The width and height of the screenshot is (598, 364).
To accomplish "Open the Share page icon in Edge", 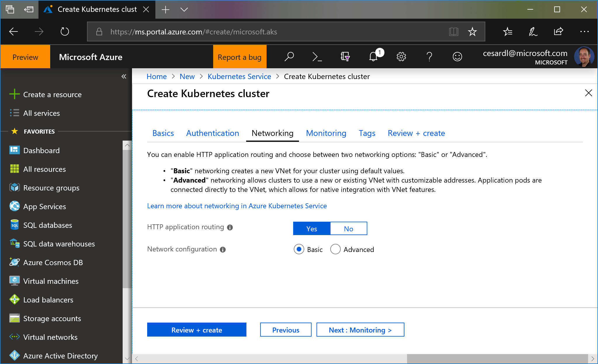I will (x=558, y=32).
